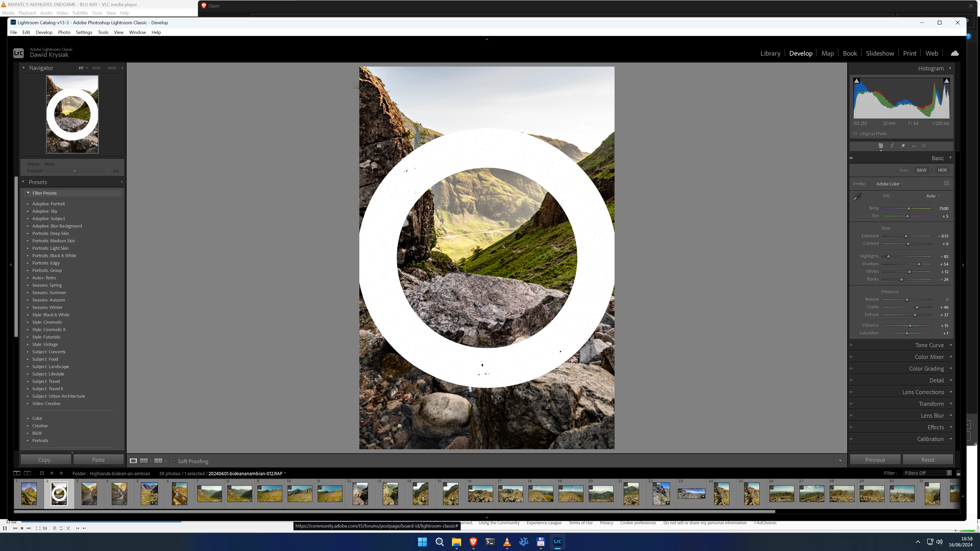This screenshot has width=980, height=551.
Task: Toggle the Basic panel visibility eye
Action: (x=851, y=158)
